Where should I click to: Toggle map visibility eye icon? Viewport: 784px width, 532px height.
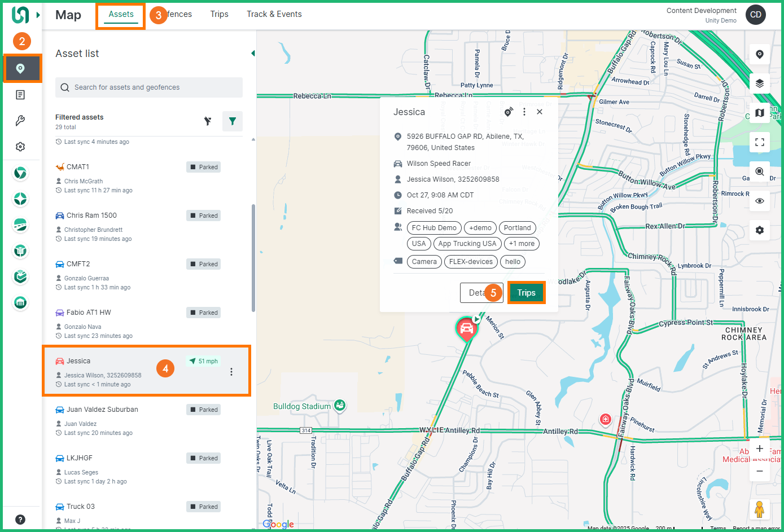click(759, 201)
